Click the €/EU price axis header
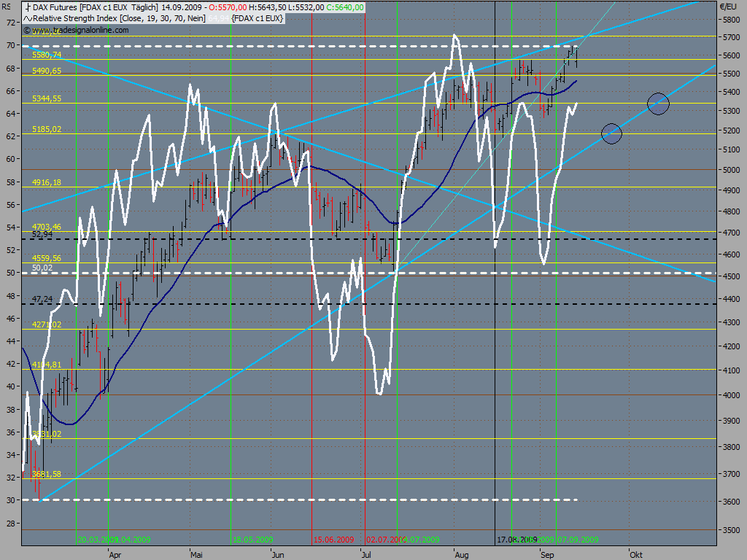747x560 pixels. point(728,7)
